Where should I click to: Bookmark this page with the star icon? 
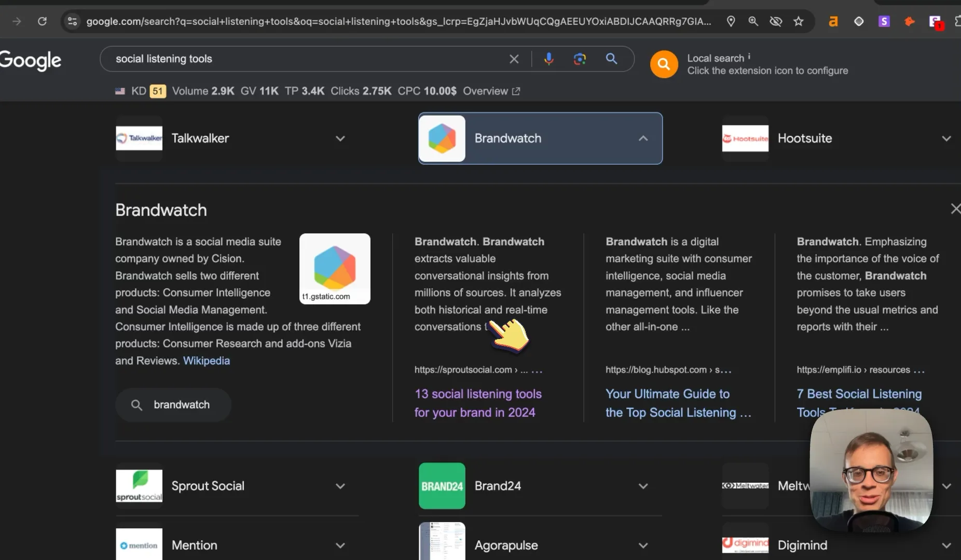coord(799,21)
